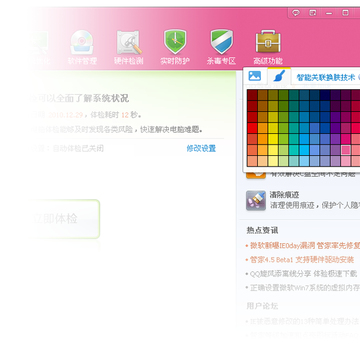This screenshot has width=360, height=360.
Task: Click the 清除痕迹 brush icon
Action: (256, 200)
